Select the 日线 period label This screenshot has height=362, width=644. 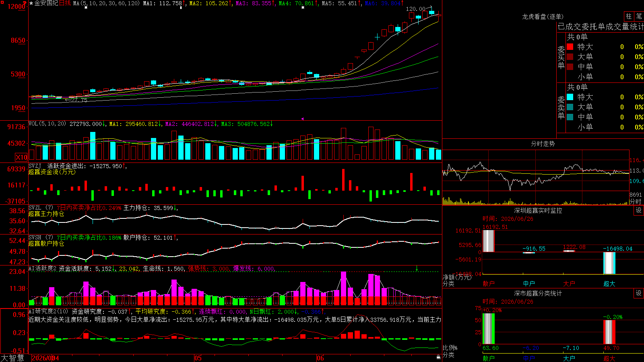[x=65, y=3]
